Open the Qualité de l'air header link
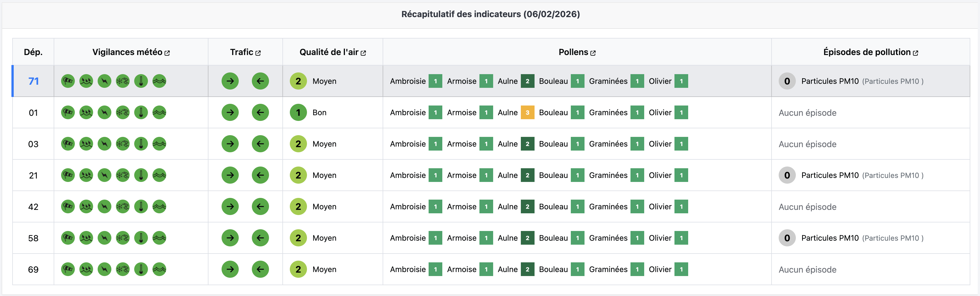Screen dimensions: 980x296 tap(363, 53)
